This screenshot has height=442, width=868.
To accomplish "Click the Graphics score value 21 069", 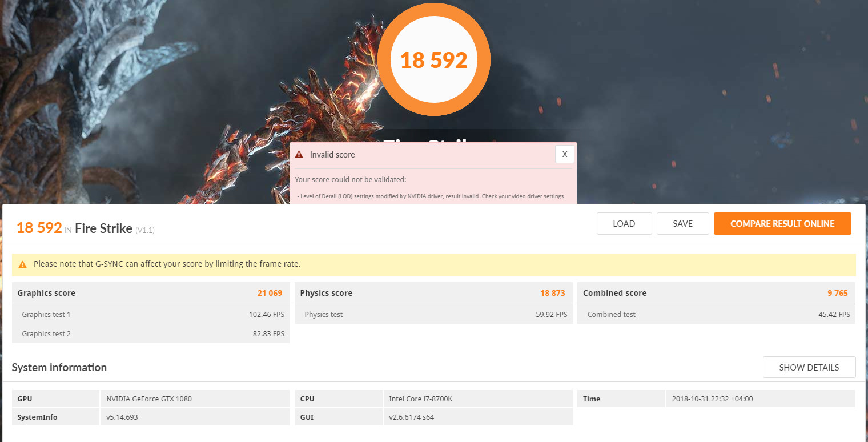I will pos(270,293).
